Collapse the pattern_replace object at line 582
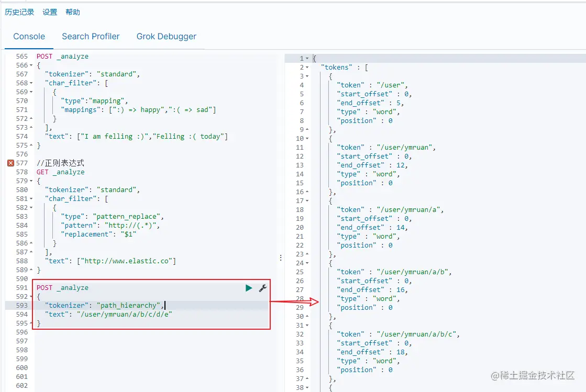 (31, 208)
